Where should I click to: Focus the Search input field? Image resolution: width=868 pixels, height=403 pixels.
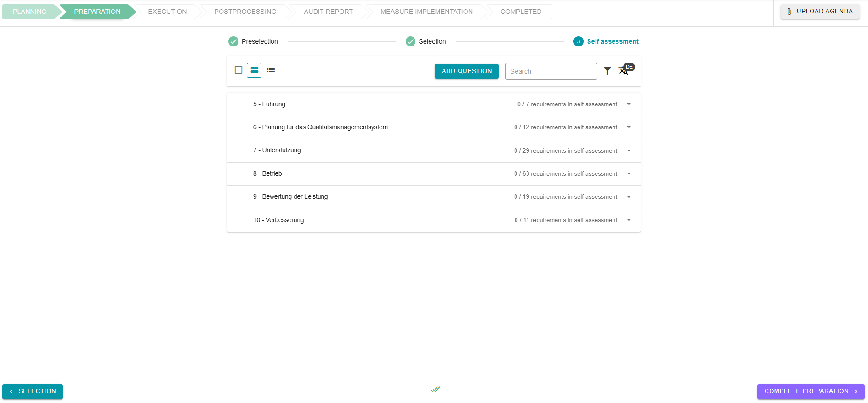pos(551,71)
